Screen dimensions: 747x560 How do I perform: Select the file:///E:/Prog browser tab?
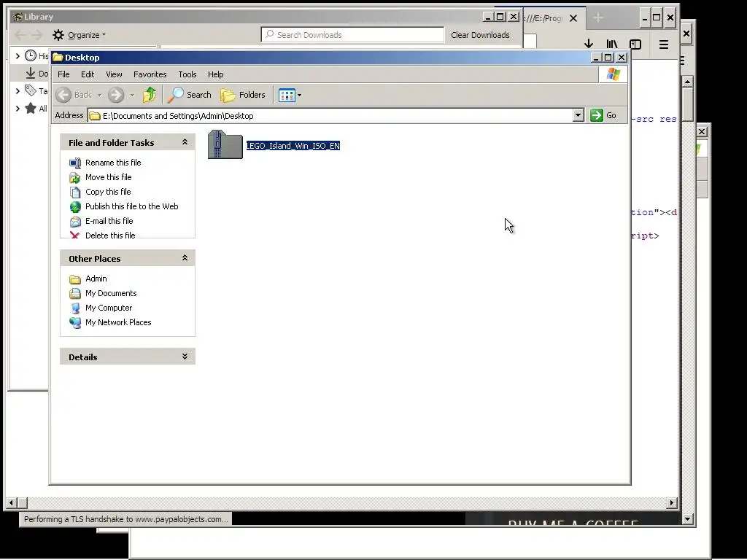click(x=543, y=18)
